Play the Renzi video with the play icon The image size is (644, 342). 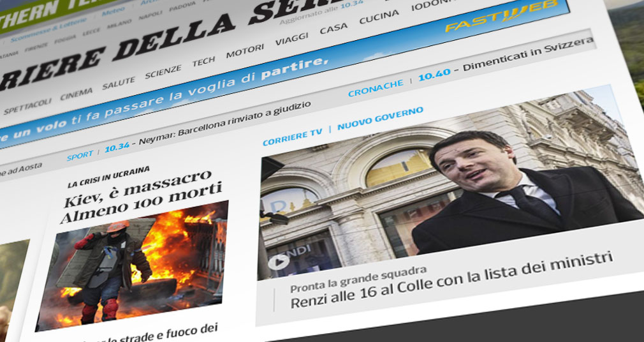(x=279, y=261)
